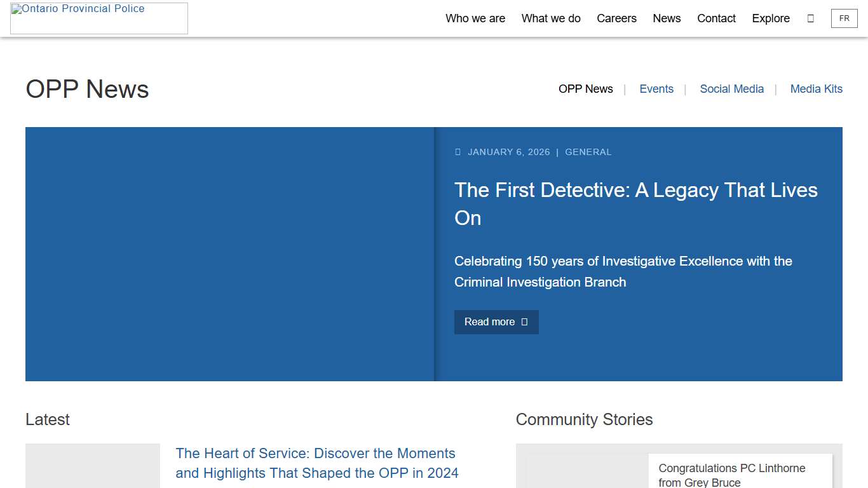Screen dimensions: 868x488
Task: Open the Who we are menu
Action: (475, 18)
